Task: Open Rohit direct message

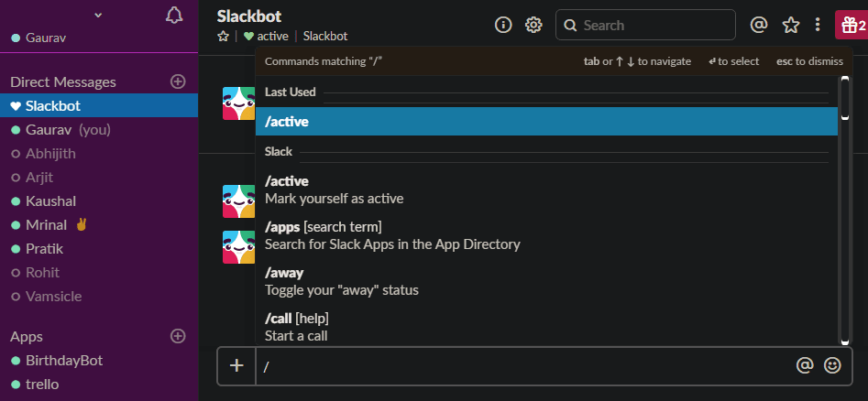Action: pyautogui.click(x=99, y=273)
